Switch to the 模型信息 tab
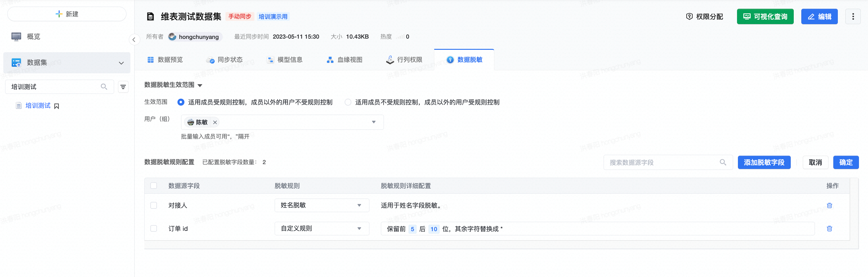The image size is (868, 277). tap(285, 60)
